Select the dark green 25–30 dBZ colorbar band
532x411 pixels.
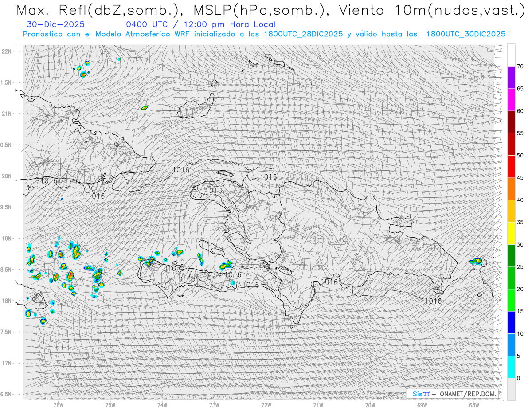(x=511, y=255)
